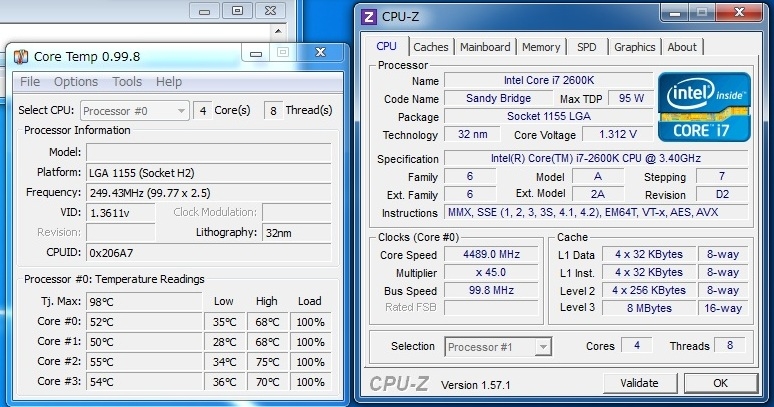
Task: Click the Specification field i7-2600K CPU @ 3.40GHz
Action: pyautogui.click(x=596, y=158)
